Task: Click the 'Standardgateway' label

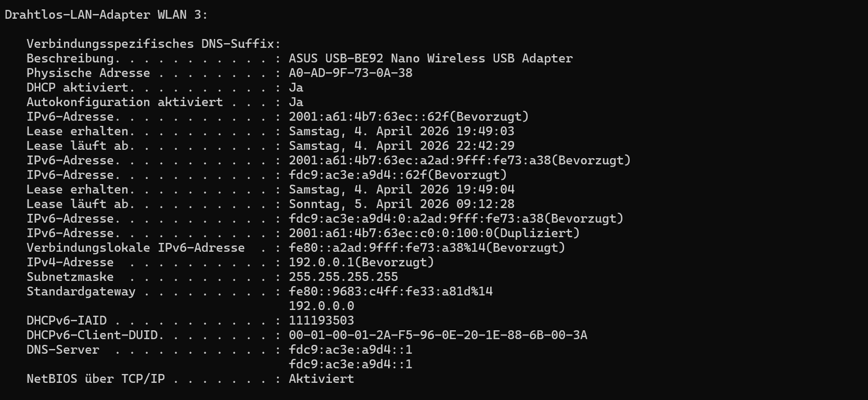Action: pyautogui.click(x=81, y=292)
